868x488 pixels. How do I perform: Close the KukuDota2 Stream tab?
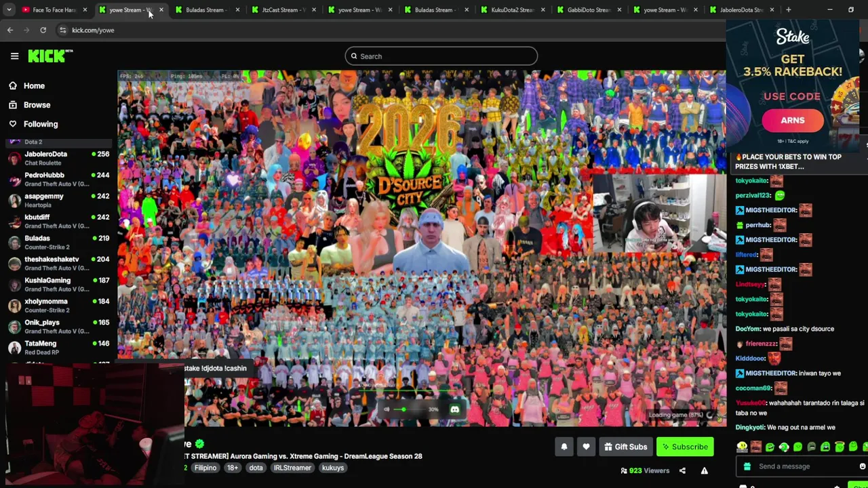[542, 9]
